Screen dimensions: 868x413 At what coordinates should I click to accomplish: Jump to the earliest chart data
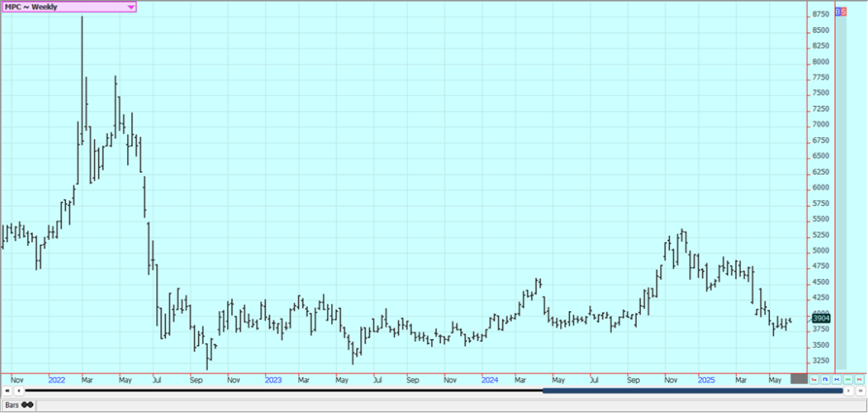(8, 391)
